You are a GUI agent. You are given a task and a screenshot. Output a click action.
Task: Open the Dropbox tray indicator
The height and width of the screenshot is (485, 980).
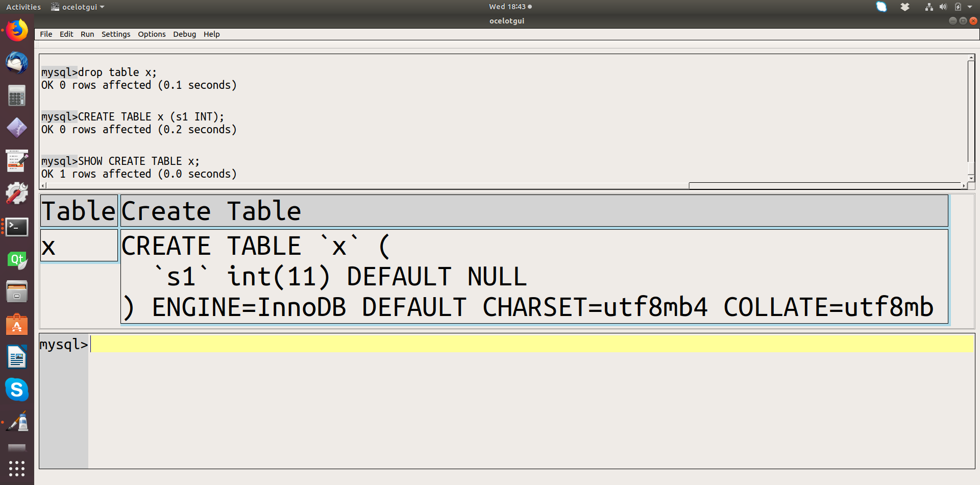(x=905, y=7)
